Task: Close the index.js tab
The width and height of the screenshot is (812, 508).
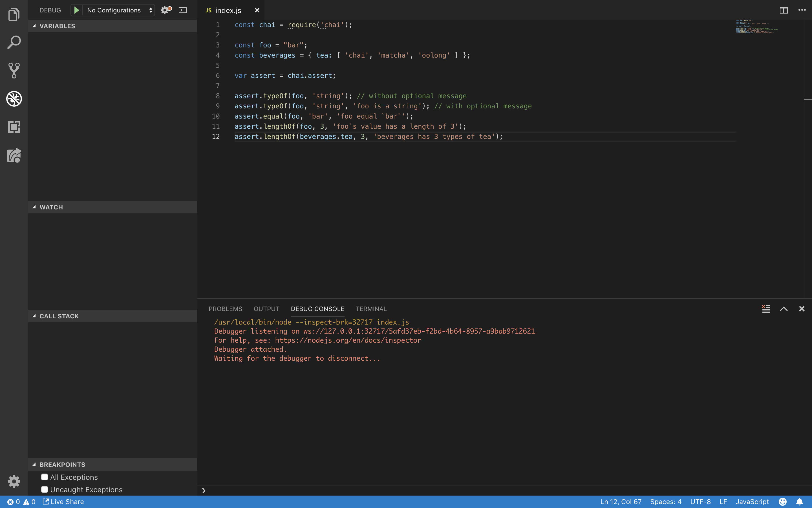Action: coord(257,10)
